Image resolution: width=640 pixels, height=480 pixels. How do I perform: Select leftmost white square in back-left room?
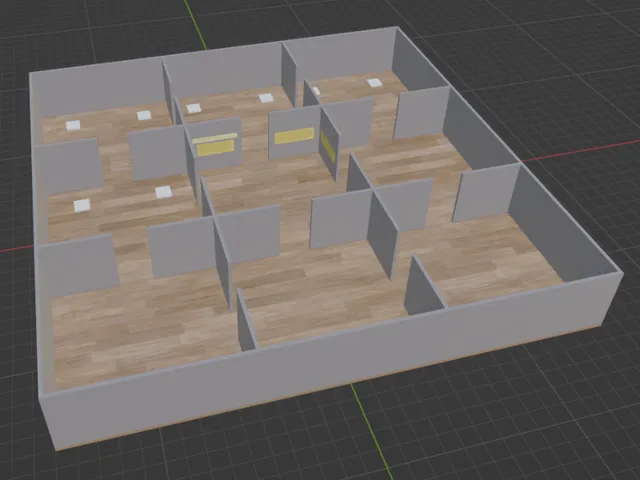point(73,126)
